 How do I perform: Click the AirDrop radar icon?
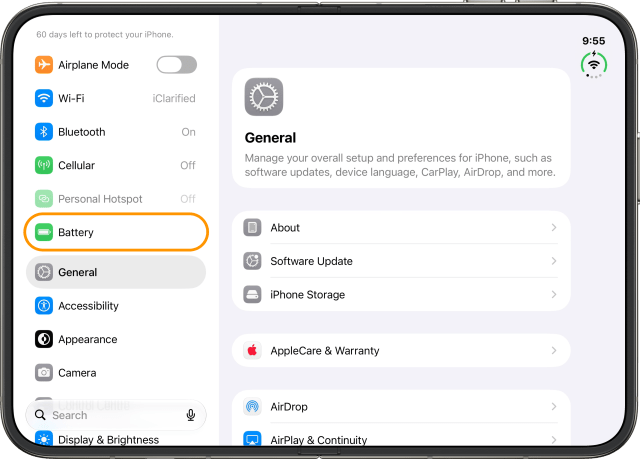(252, 406)
